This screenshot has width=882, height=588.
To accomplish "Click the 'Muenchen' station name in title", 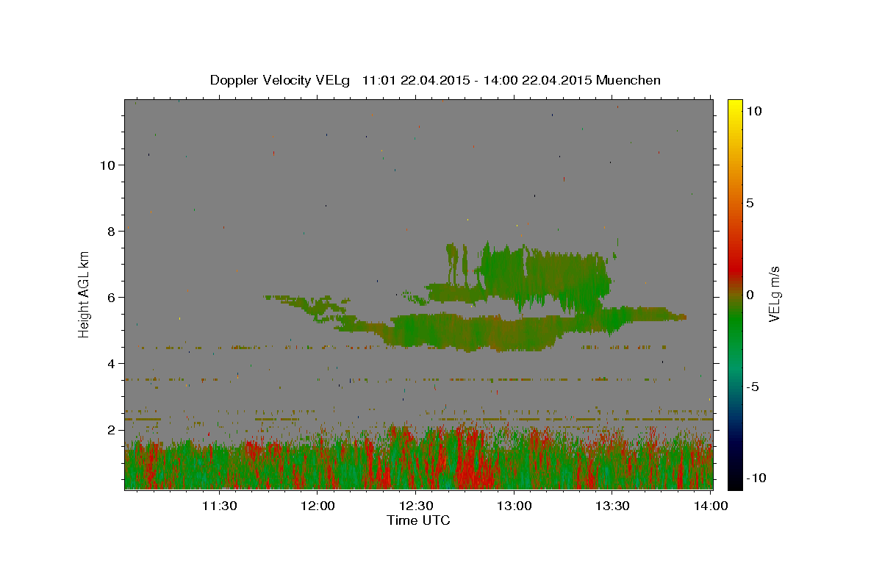I will point(628,80).
